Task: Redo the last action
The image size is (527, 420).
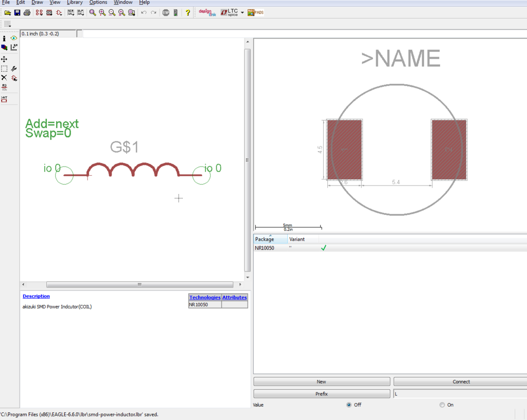Action: (x=153, y=13)
